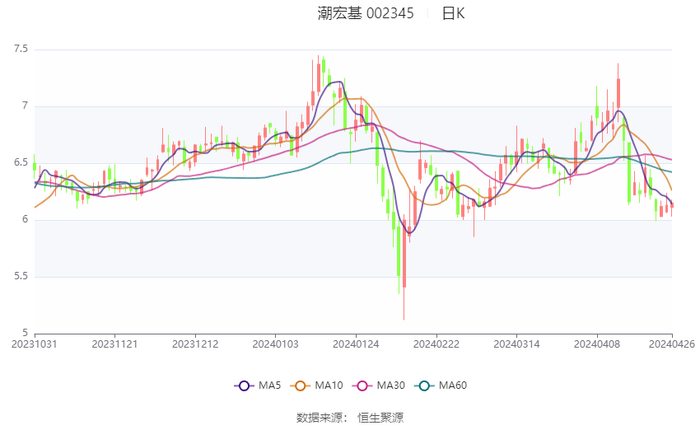Select the 日K chart type label

coord(453,13)
